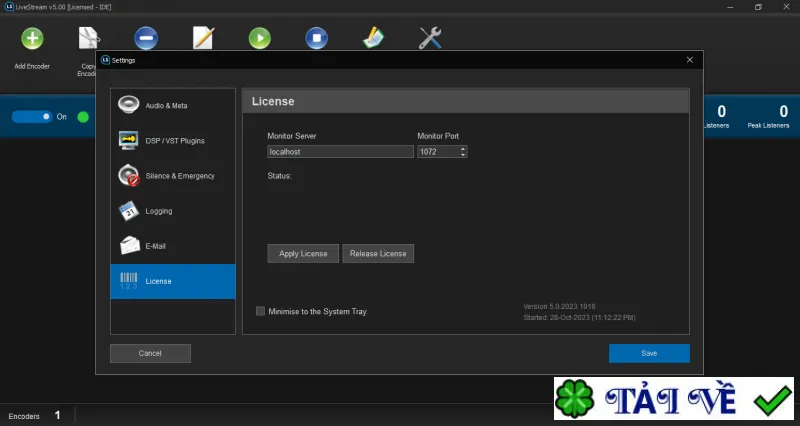The height and width of the screenshot is (426, 800).
Task: Select Silence & Emergency settings
Action: (x=173, y=176)
